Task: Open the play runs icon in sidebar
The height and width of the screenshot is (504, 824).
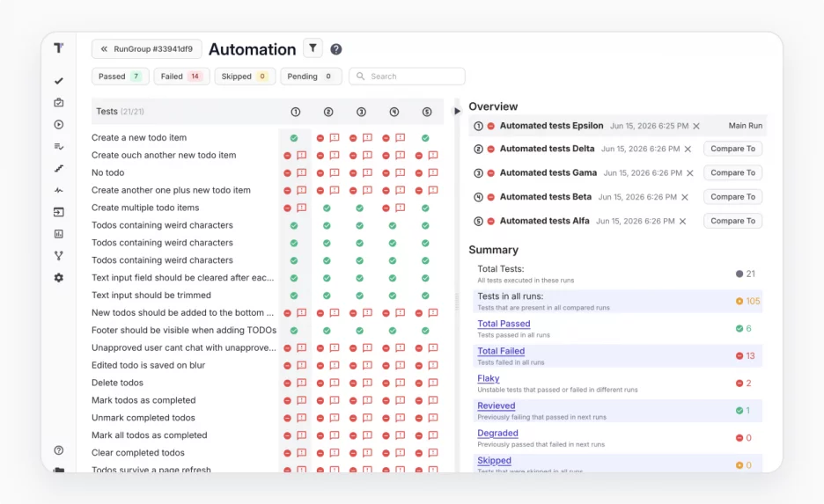Action: pos(59,124)
